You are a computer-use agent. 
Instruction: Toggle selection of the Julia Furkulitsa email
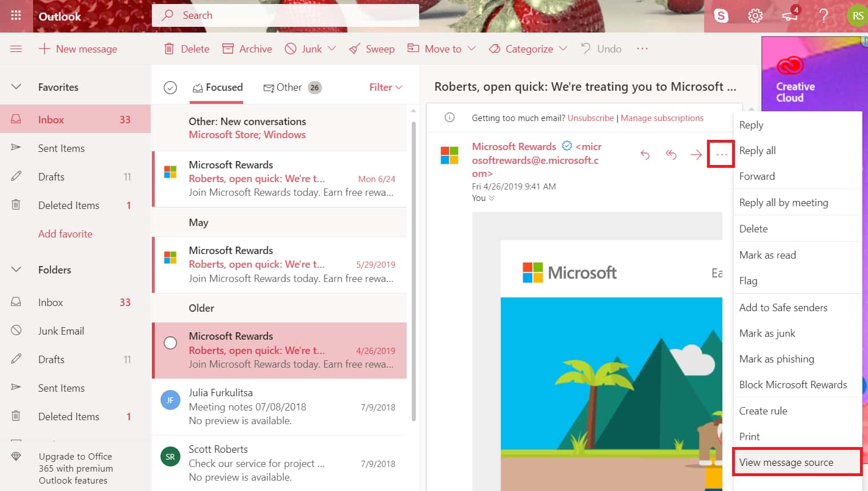tap(170, 400)
